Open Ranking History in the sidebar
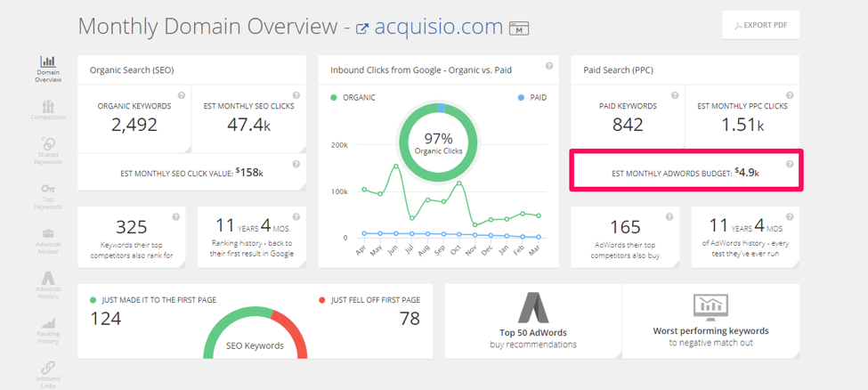 (x=48, y=330)
